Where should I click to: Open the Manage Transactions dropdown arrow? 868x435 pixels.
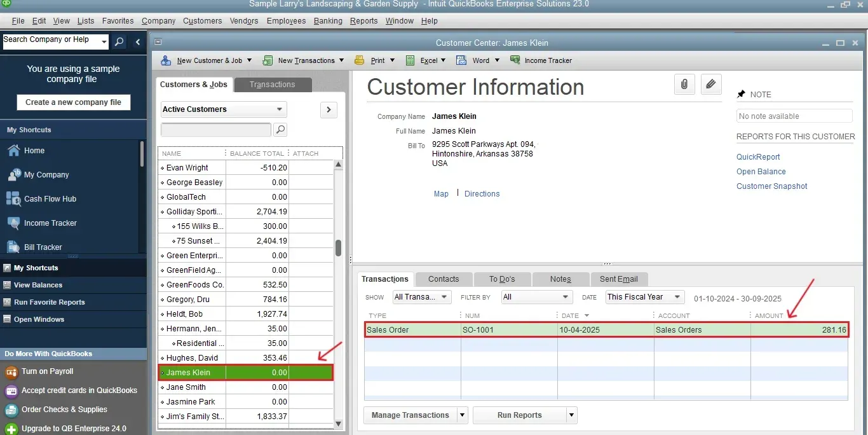coord(463,415)
